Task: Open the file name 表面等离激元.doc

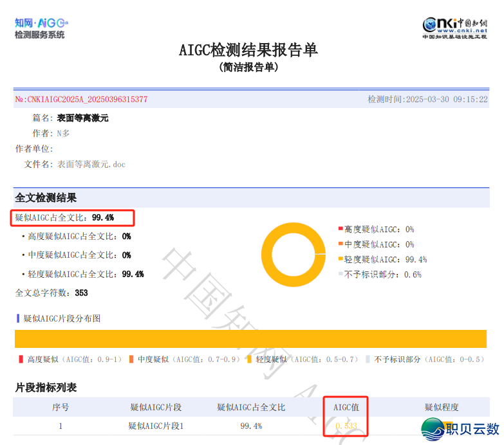Action: point(91,165)
